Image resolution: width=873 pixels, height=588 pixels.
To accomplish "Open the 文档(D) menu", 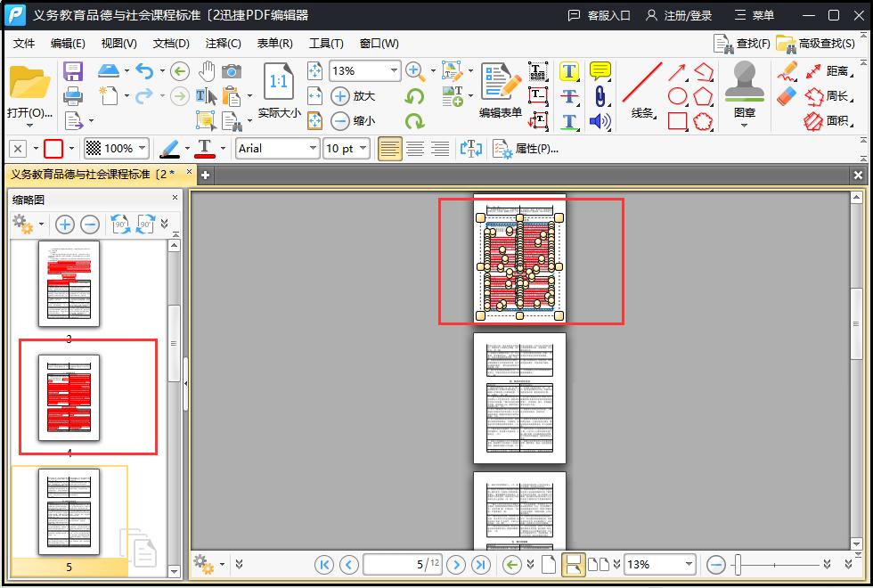I will [171, 43].
